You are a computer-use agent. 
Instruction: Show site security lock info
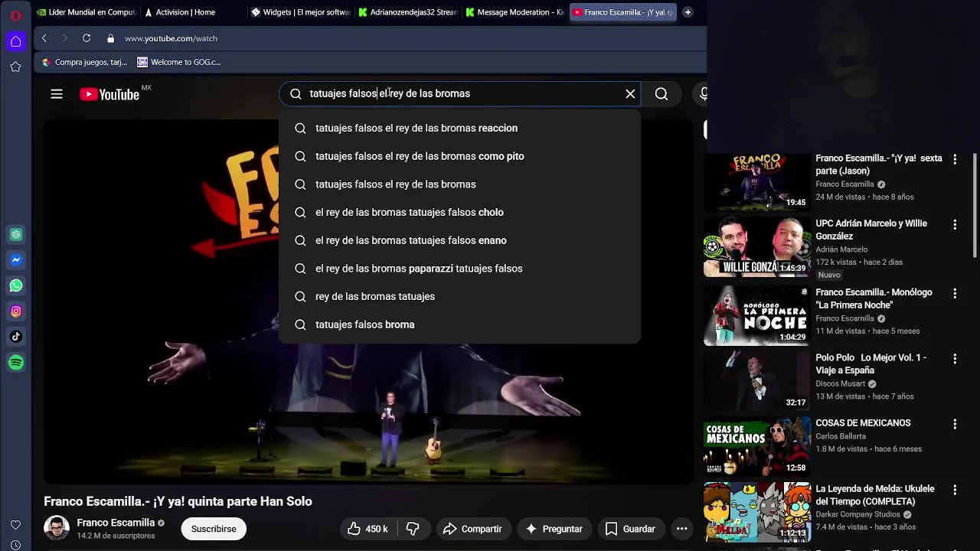pyautogui.click(x=111, y=38)
